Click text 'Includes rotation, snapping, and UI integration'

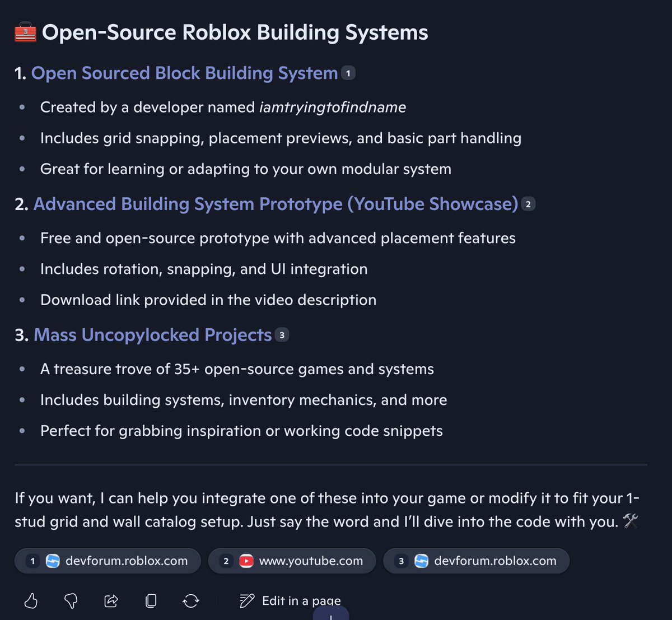[204, 269]
